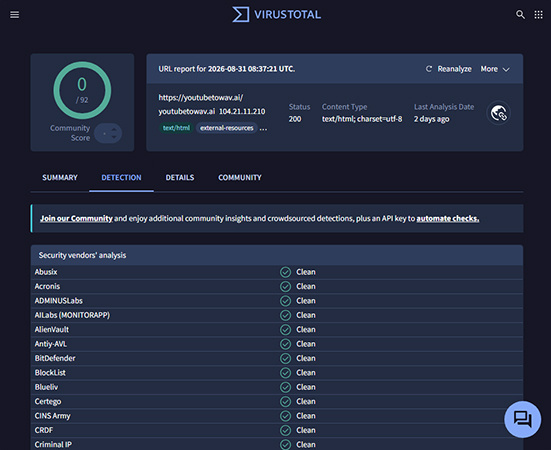The image size is (551, 450).
Task: Follow the Join our Community link
Action: 76,218
